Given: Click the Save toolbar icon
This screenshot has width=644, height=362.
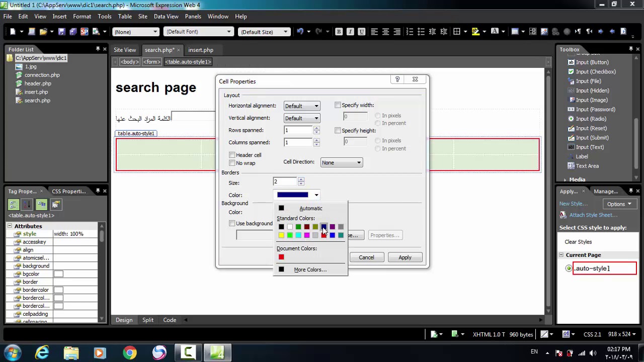Looking at the screenshot, I should [x=61, y=32].
